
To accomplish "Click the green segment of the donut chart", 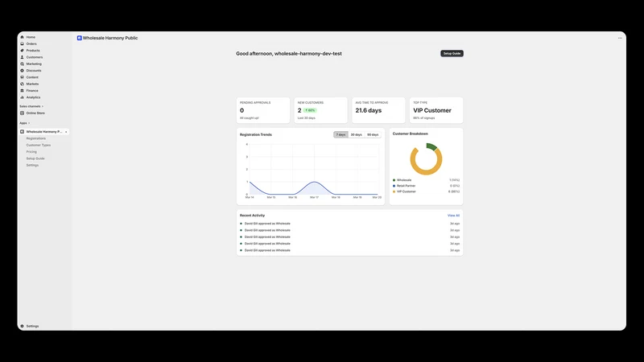I will [431, 147].
